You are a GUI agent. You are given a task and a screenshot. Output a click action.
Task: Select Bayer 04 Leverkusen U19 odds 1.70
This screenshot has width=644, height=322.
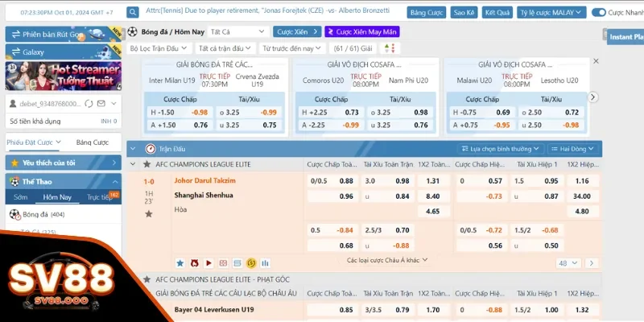click(433, 310)
